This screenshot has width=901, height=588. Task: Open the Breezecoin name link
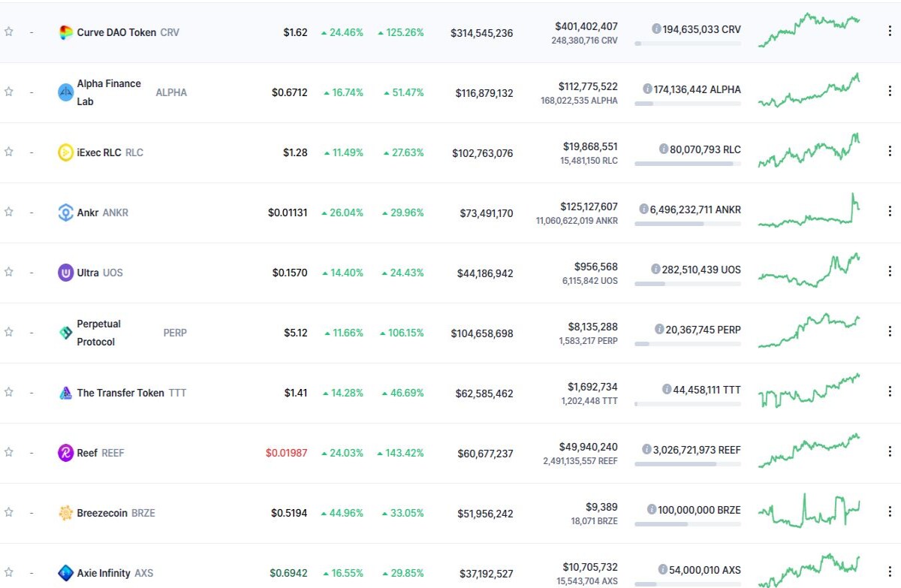click(x=102, y=513)
